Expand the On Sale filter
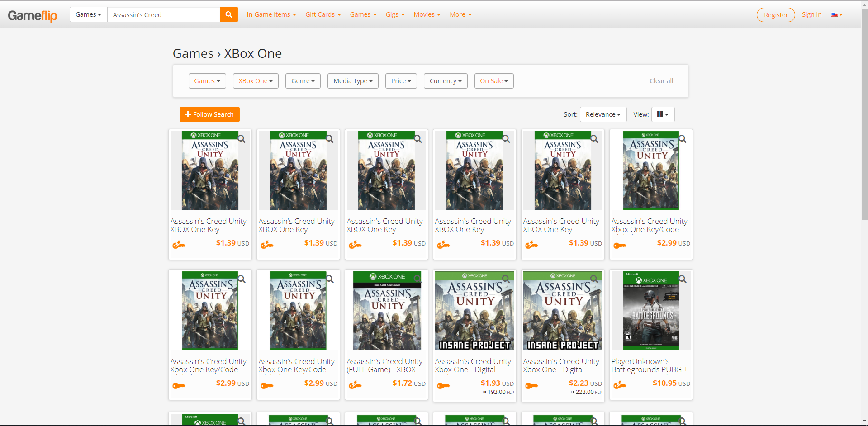Screen dimensions: 868x426 coord(494,81)
